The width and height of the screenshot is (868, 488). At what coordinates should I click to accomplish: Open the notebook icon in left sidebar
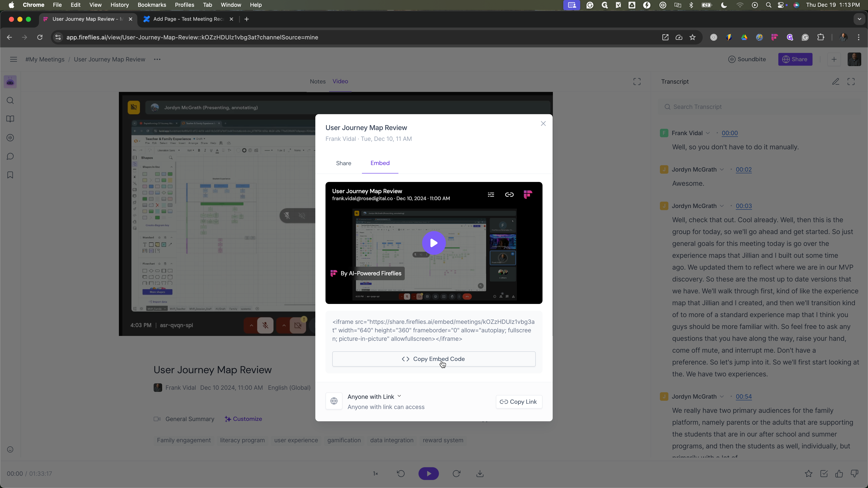[x=10, y=119]
